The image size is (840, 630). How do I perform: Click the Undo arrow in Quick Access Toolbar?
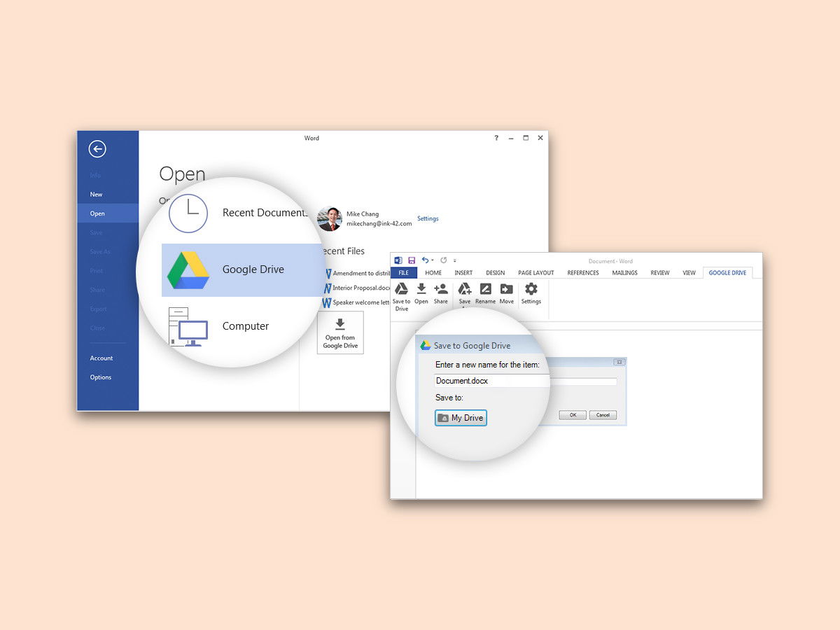coord(425,260)
